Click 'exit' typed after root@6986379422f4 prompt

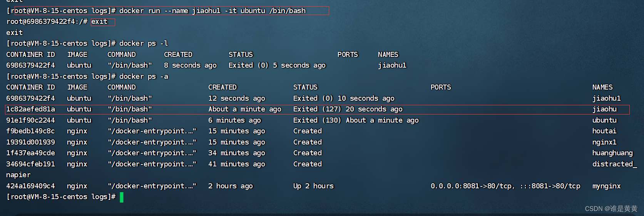(99, 22)
